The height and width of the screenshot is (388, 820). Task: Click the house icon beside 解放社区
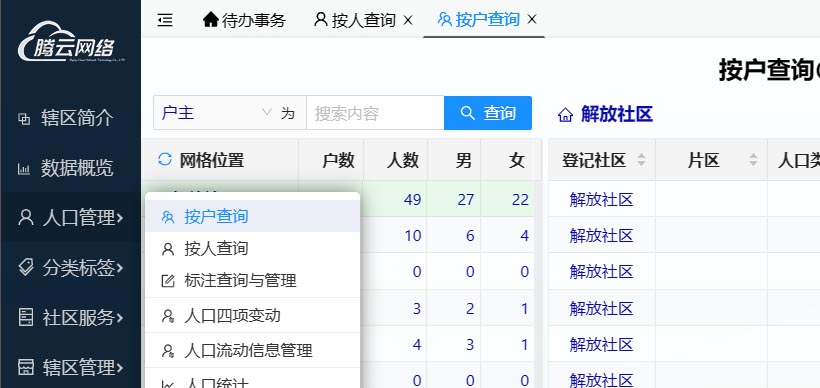565,115
